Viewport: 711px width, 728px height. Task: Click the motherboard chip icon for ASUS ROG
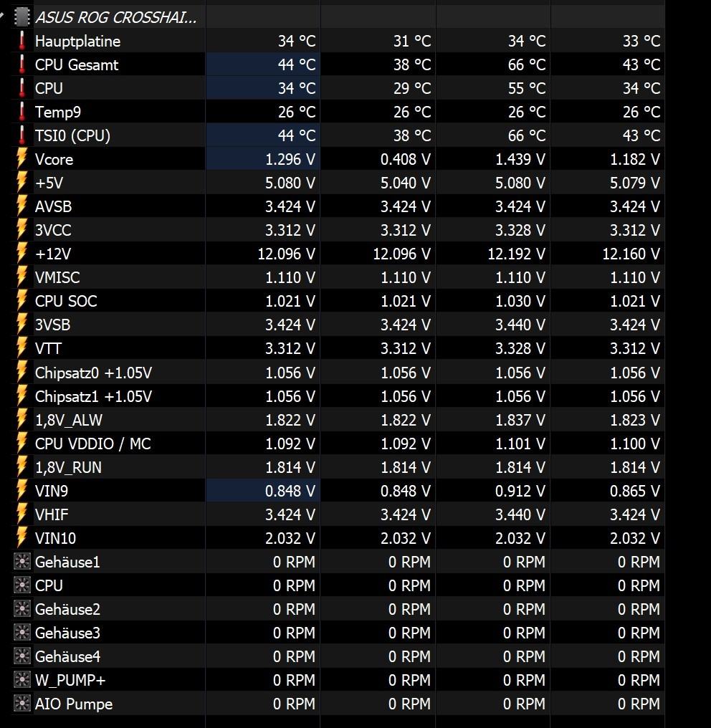tap(22, 17)
